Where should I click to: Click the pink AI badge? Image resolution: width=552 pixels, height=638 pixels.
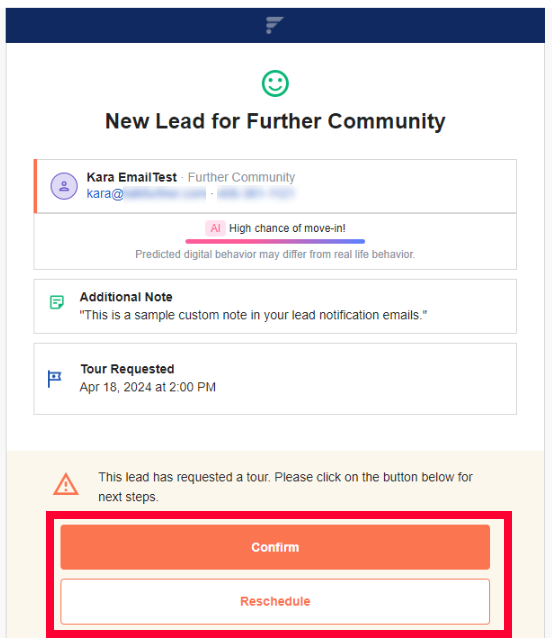215,228
